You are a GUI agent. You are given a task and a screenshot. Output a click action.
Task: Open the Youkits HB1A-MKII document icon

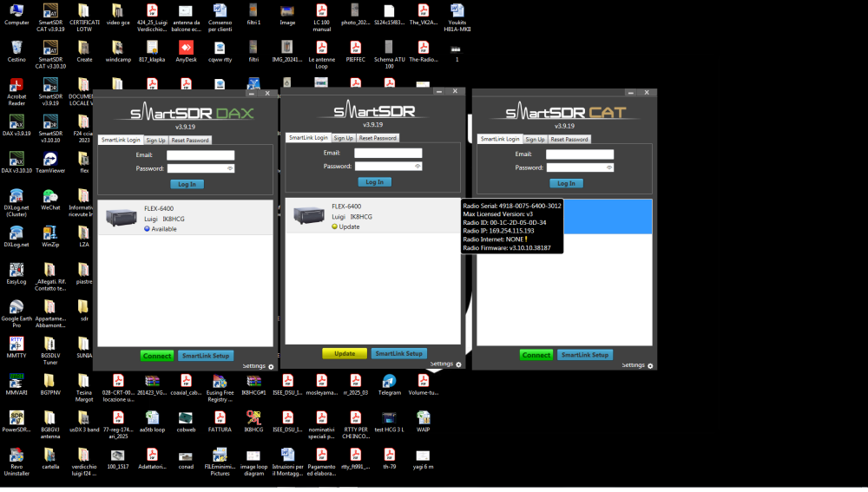457,17
